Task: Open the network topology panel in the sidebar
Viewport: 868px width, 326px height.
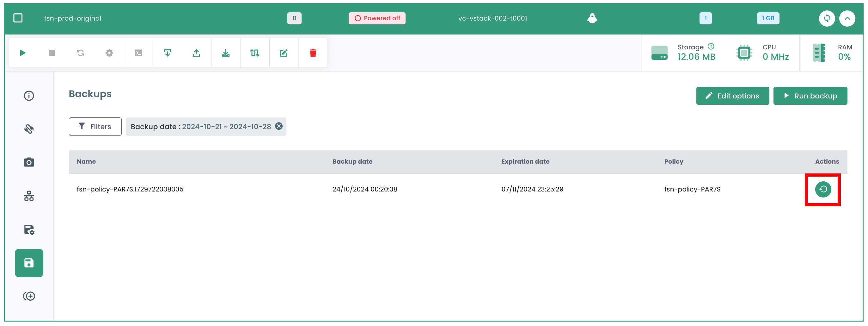Action: tap(29, 196)
